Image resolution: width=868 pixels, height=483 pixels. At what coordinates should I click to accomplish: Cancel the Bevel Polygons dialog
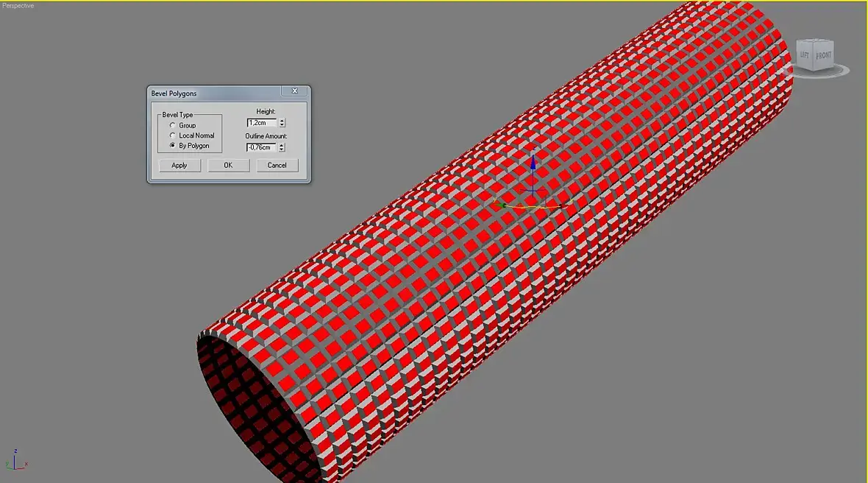277,165
